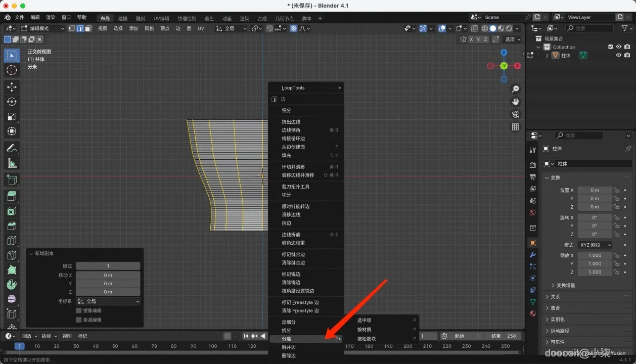636x364 pixels.
Task: Activate the Annotate pencil tool
Action: click(x=12, y=148)
